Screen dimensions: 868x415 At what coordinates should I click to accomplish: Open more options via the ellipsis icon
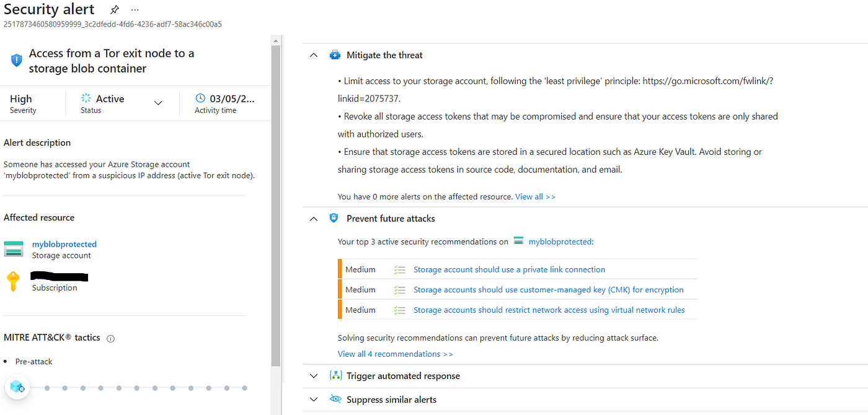pyautogui.click(x=135, y=9)
